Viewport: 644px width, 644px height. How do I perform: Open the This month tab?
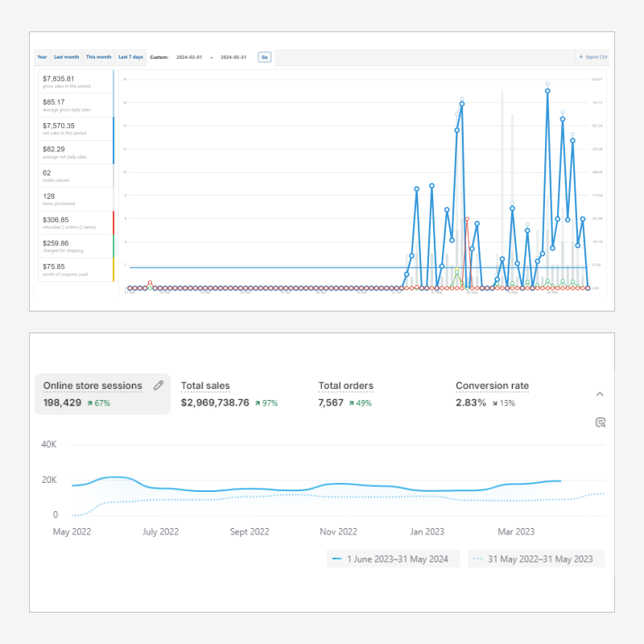point(99,57)
